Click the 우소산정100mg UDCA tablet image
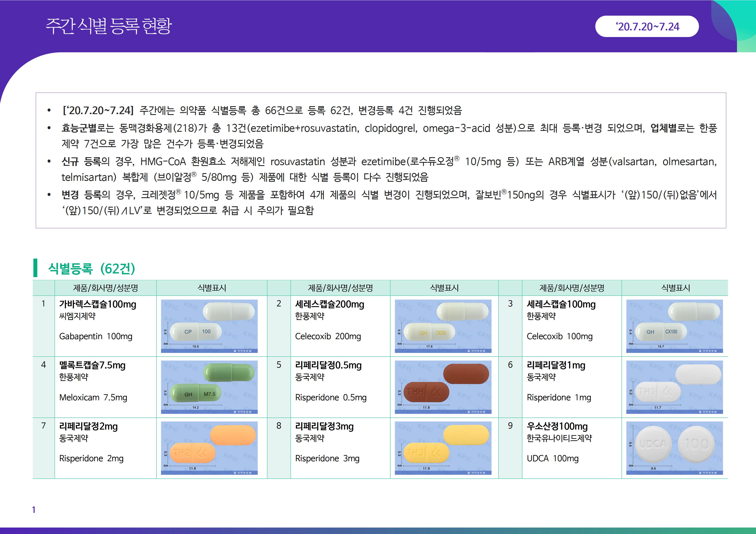756x534 pixels. click(674, 448)
